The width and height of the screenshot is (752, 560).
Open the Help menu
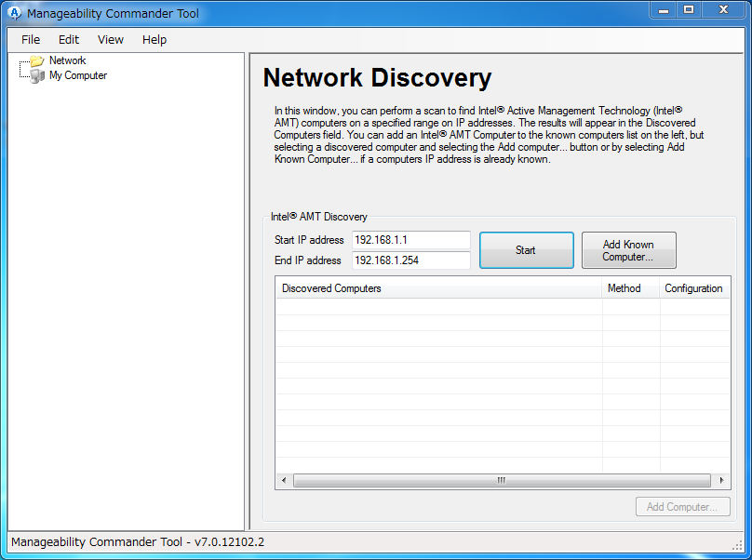[x=154, y=40]
